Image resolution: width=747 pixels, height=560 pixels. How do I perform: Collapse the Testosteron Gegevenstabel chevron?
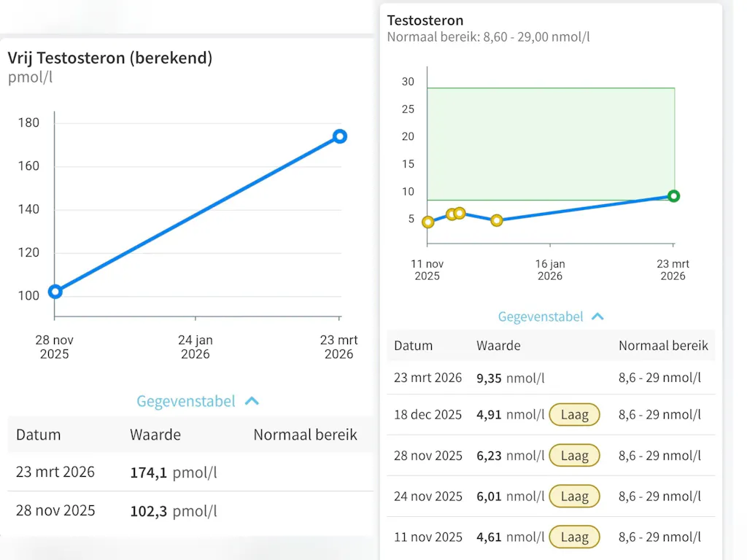pyautogui.click(x=597, y=316)
